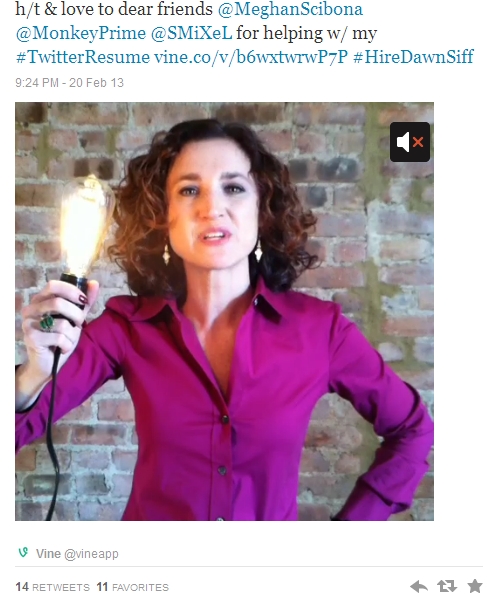The image size is (487, 595).
Task: Click the Vine source name label
Action: (x=48, y=554)
